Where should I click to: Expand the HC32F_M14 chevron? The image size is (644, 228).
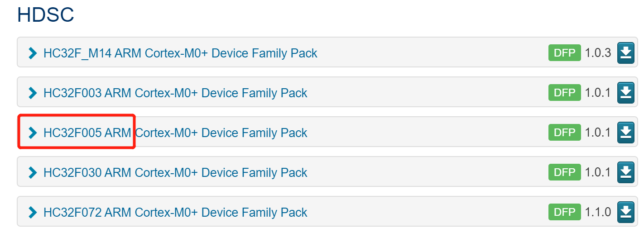click(x=32, y=53)
